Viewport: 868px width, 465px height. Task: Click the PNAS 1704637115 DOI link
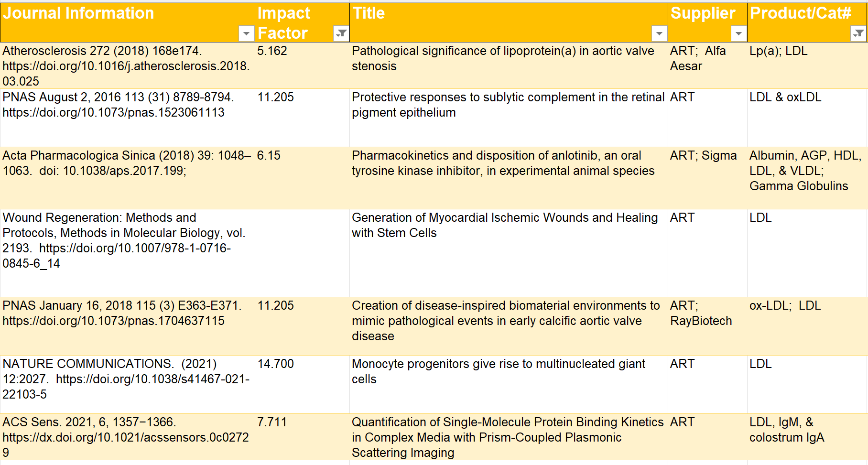113,321
